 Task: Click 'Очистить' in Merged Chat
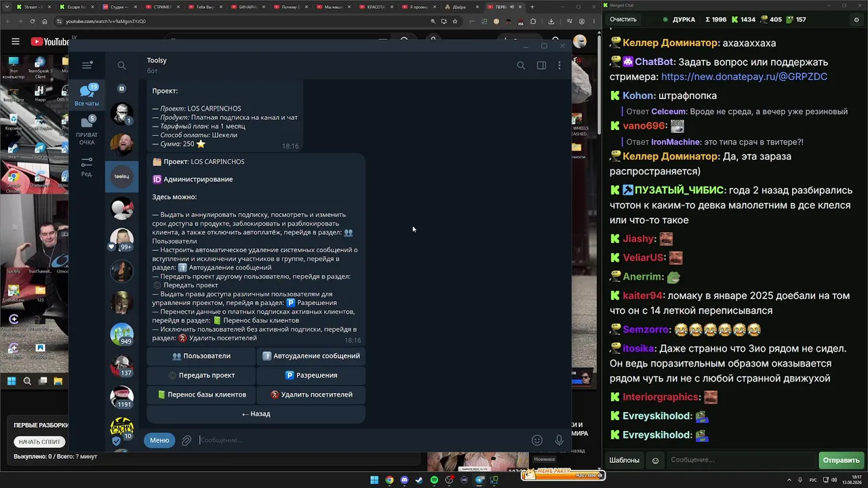click(x=623, y=20)
